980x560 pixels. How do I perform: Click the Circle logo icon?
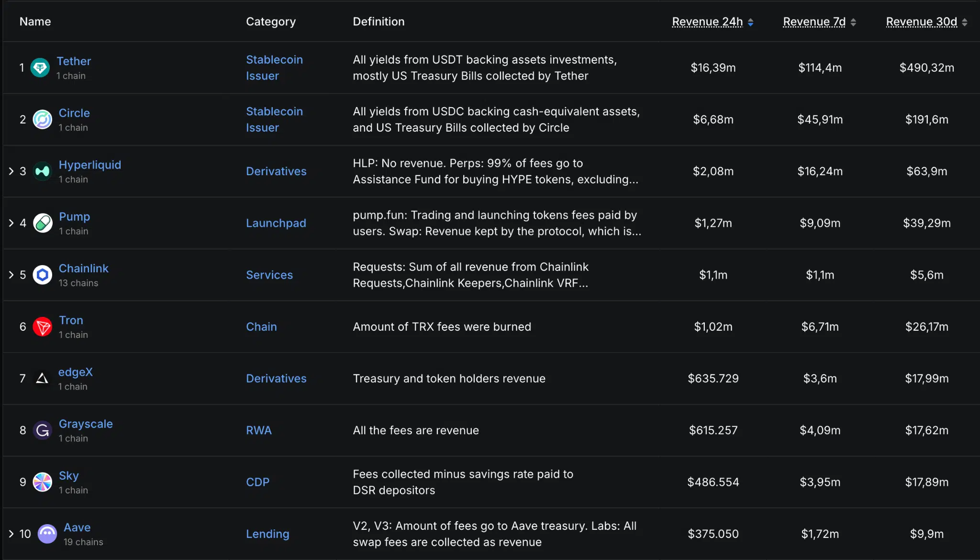tap(42, 119)
